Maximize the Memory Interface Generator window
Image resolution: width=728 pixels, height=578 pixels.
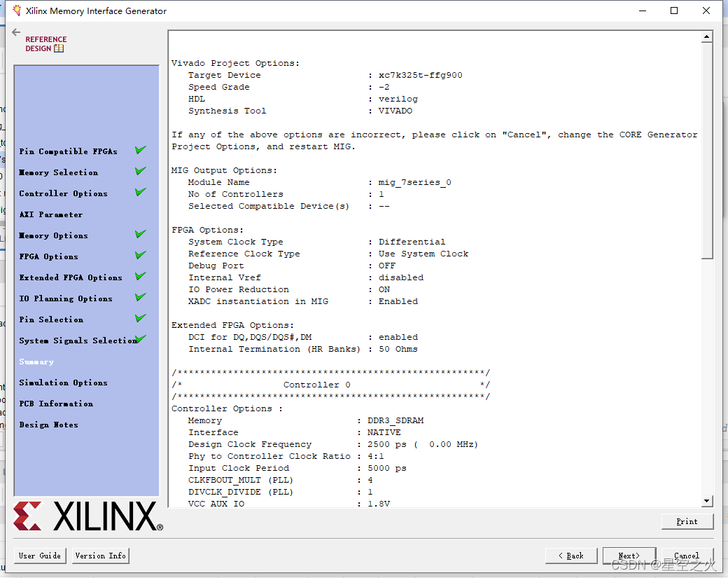coord(674,11)
